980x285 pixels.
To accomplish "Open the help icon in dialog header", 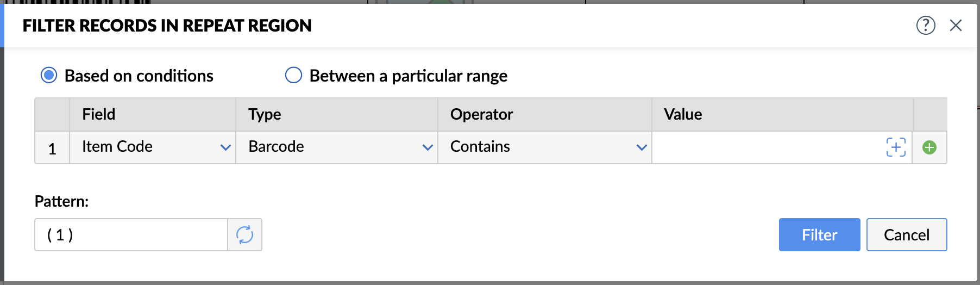I will click(926, 25).
